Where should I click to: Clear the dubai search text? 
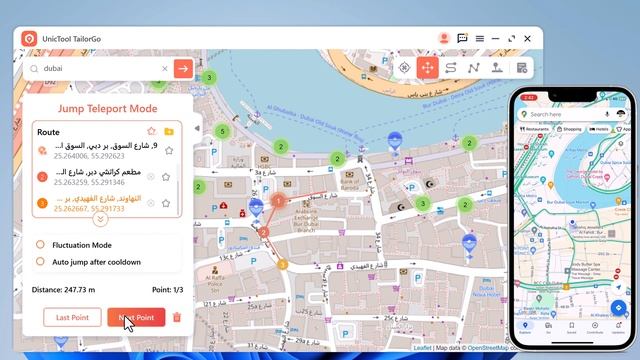(164, 69)
